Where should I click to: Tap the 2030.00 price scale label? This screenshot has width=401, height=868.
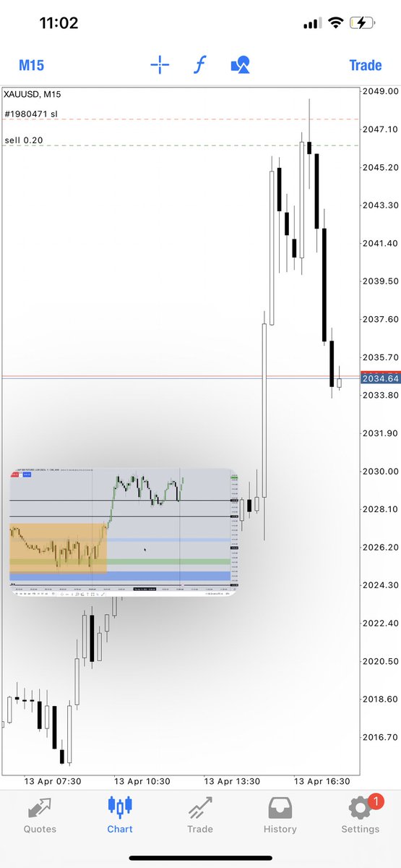(x=382, y=471)
